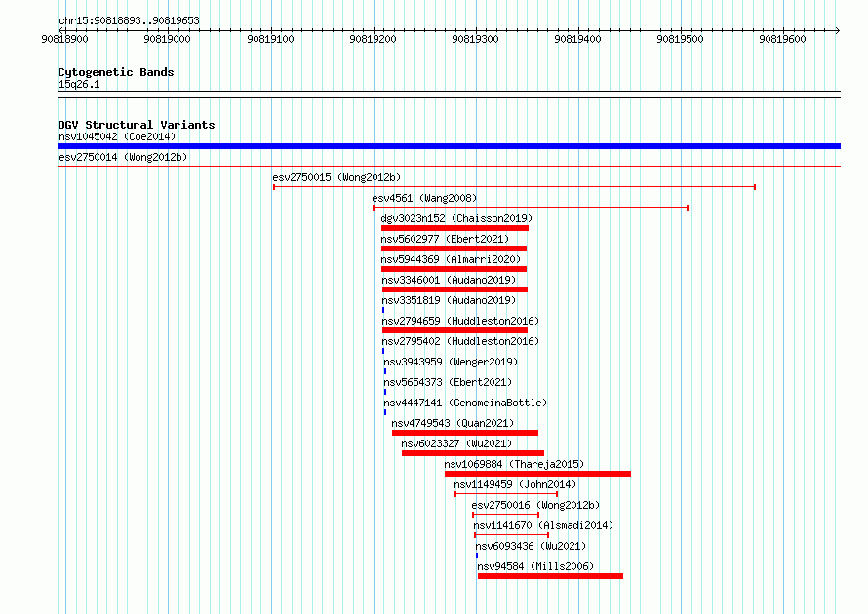The height and width of the screenshot is (614, 868).
Task: Click the ruler's left arrowhead
Action: pyautogui.click(x=60, y=30)
